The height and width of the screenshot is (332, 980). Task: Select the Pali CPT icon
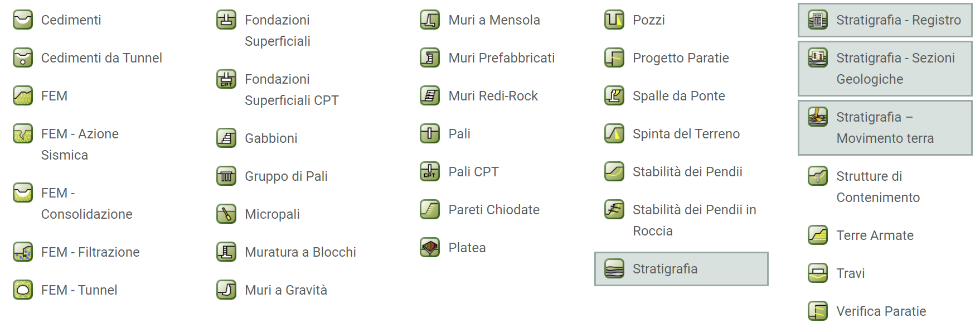[430, 172]
